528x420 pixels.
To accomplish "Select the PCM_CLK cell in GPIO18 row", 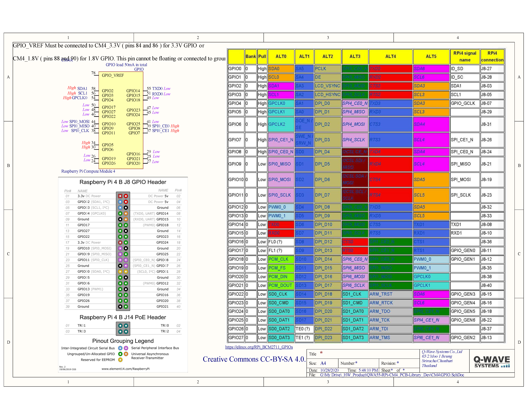I will point(281,259).
